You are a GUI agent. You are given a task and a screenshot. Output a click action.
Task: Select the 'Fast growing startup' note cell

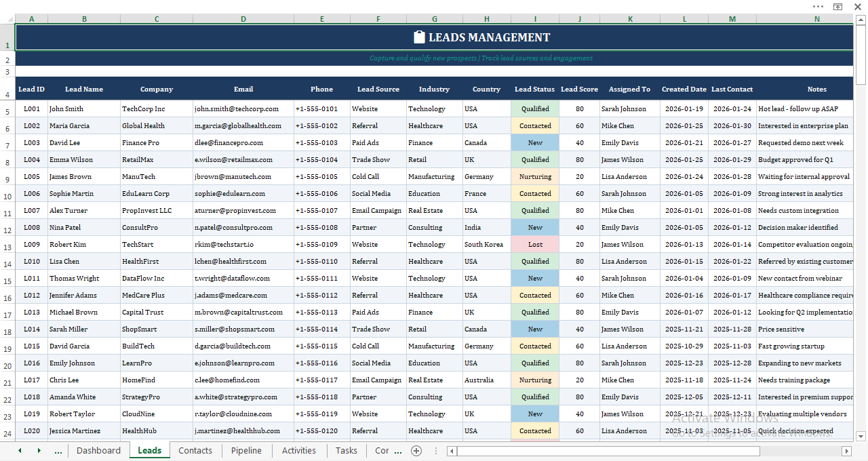[805, 346]
